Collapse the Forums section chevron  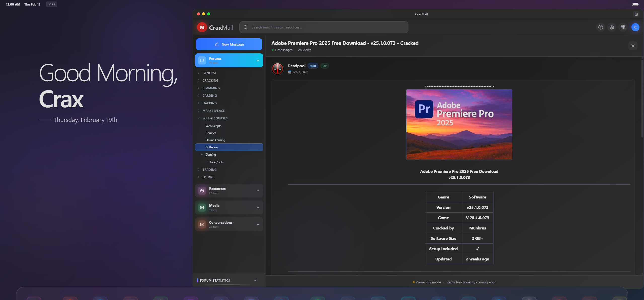(258, 60)
